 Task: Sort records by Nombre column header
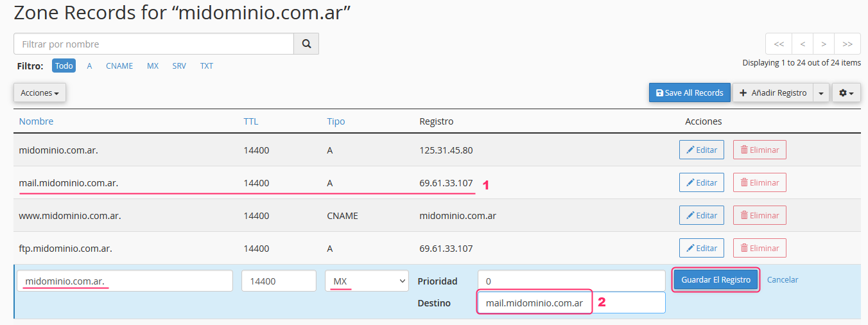pyautogui.click(x=36, y=121)
